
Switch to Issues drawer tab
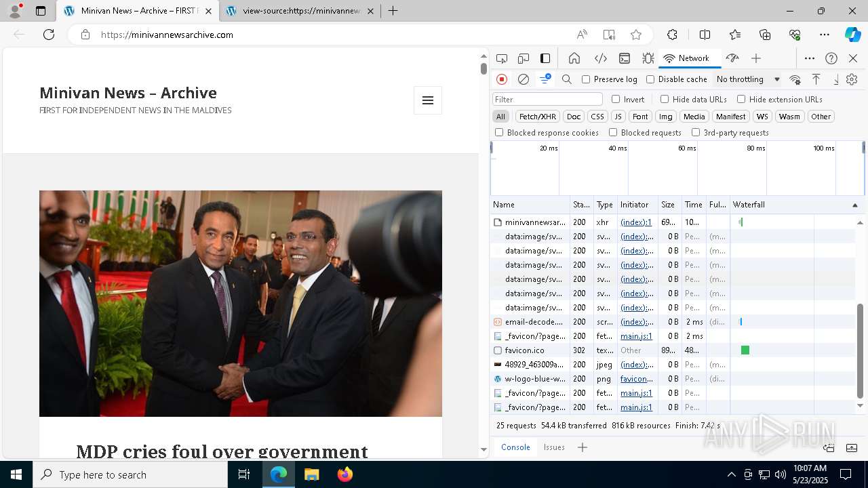pyautogui.click(x=554, y=447)
